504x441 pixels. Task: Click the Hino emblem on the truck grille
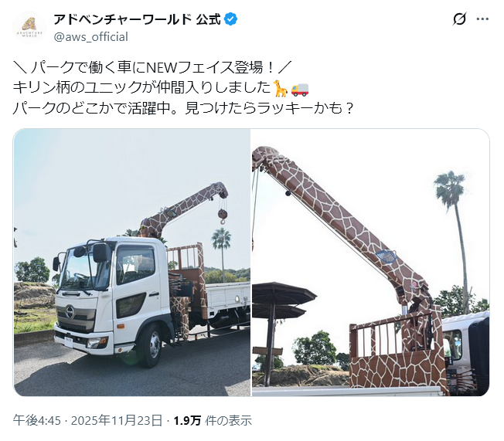70,310
